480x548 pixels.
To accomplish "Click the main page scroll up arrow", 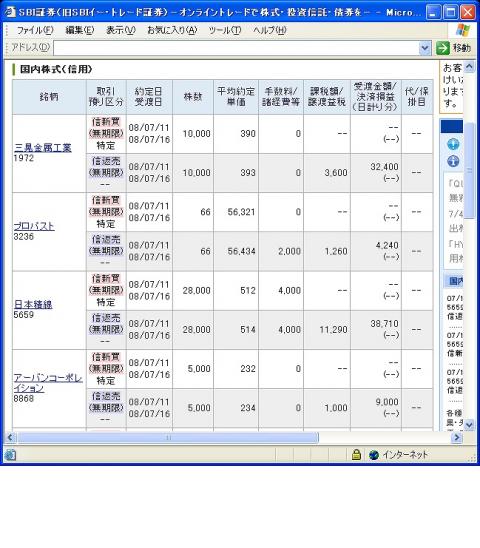I will 469,66.
